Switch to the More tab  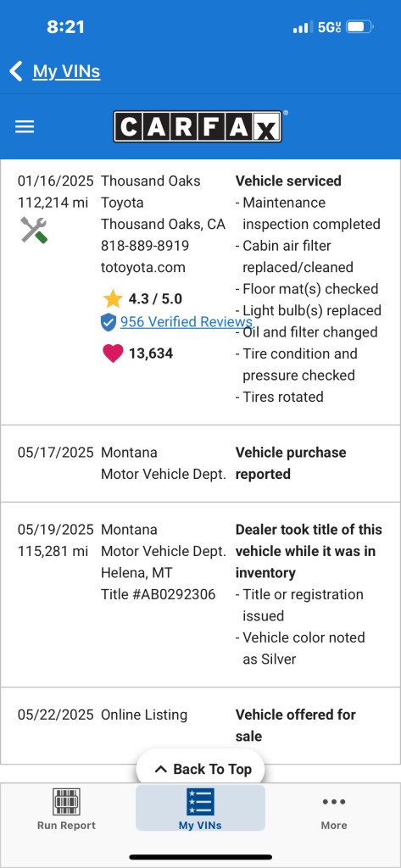pyautogui.click(x=334, y=808)
